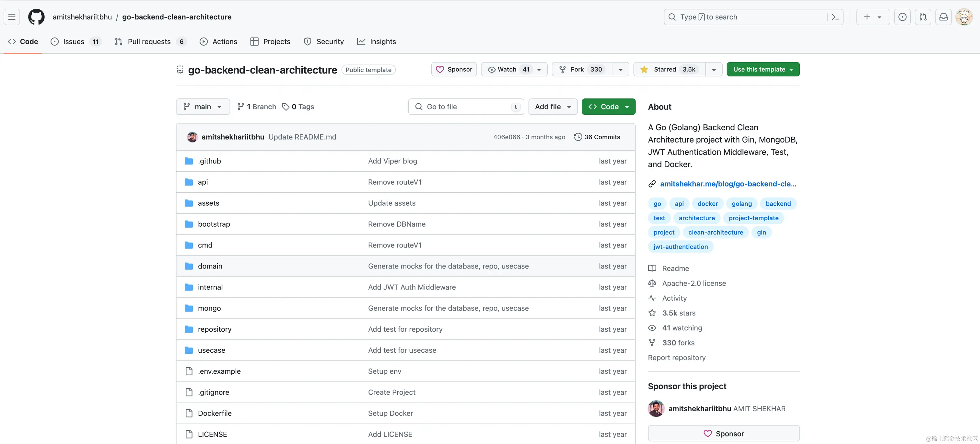Screen dimensions: 980x444
Task: Click the tags icon next to 0 Tags
Action: 286,107
